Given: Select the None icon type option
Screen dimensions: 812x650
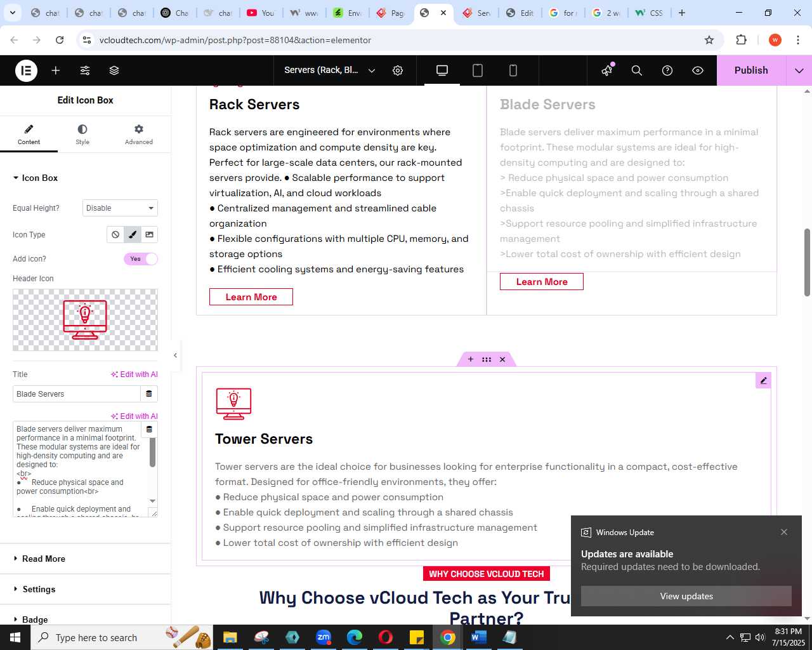Looking at the screenshot, I should (115, 234).
